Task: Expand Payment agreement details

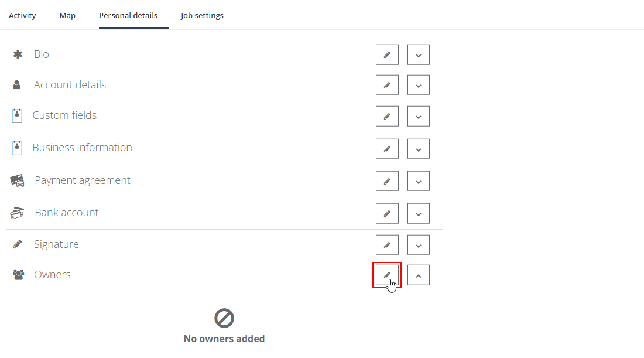Action: 419,181
